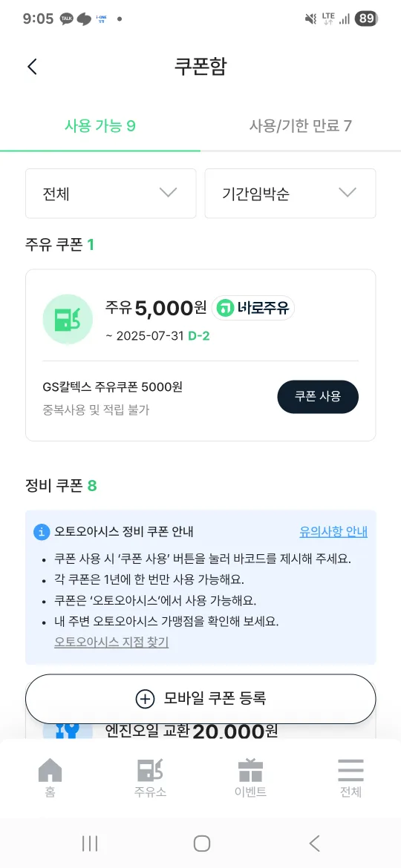
Task: Switch to 사용 가능 9 tab
Action: (x=100, y=125)
